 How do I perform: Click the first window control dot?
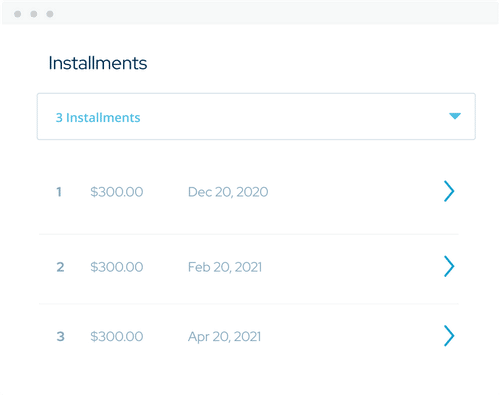[18, 14]
